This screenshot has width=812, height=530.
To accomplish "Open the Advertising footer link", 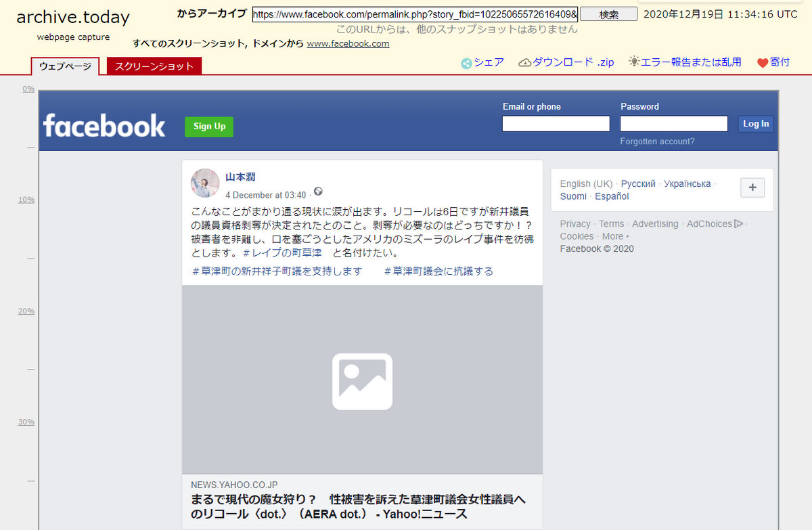I will click(655, 224).
